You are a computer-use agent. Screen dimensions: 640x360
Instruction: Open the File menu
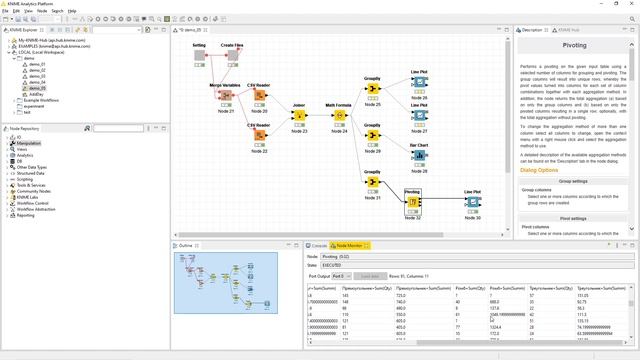coord(5,11)
